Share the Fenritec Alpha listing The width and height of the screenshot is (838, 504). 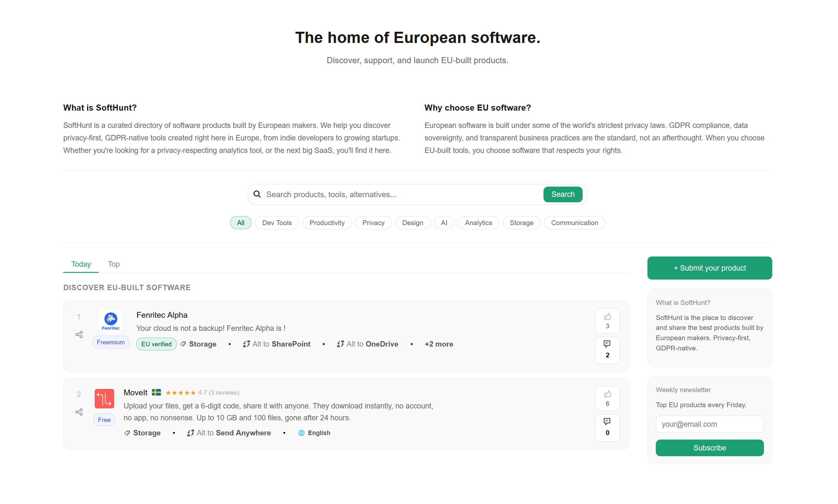(x=79, y=334)
